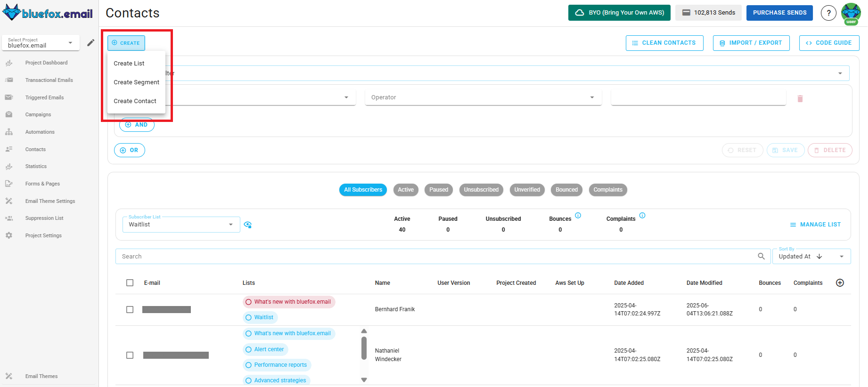Check the Bernhard Franik row checkbox
Image resolution: width=868 pixels, height=387 pixels.
(x=130, y=309)
